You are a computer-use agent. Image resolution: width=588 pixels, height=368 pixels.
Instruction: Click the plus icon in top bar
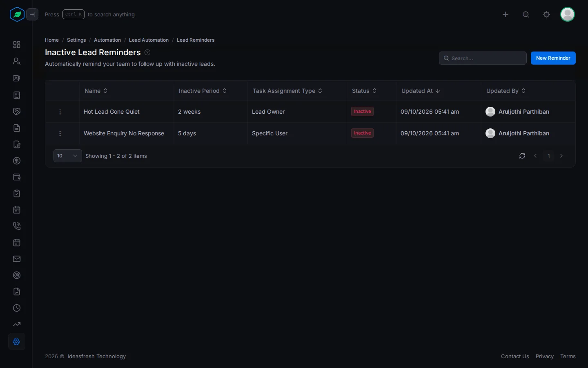point(506,15)
